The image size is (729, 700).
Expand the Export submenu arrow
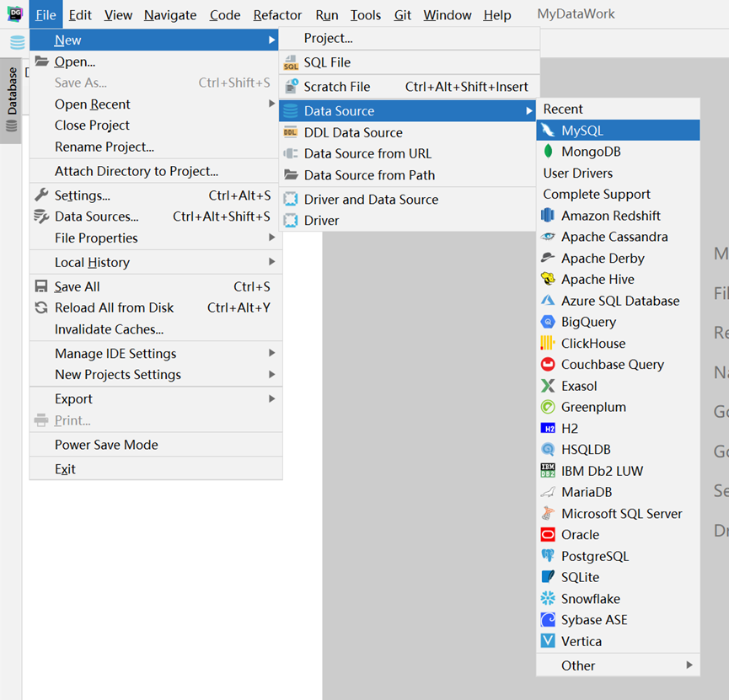272,398
